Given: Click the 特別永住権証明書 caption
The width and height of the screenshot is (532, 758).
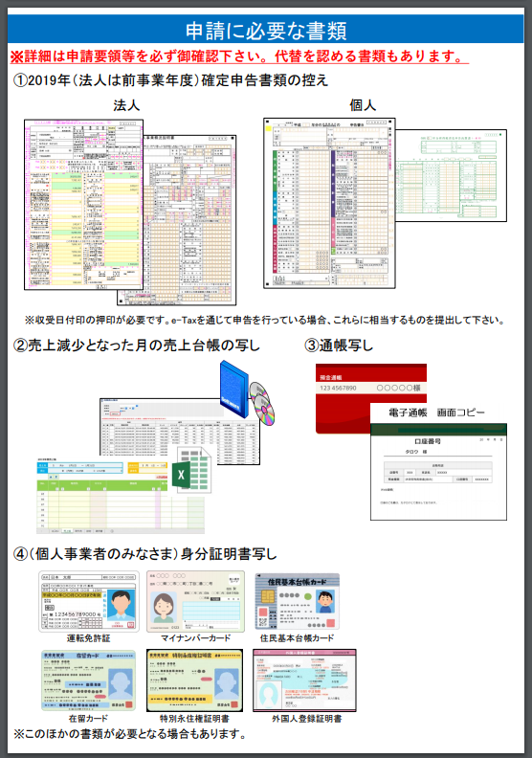Looking at the screenshot, I should coord(195,719).
